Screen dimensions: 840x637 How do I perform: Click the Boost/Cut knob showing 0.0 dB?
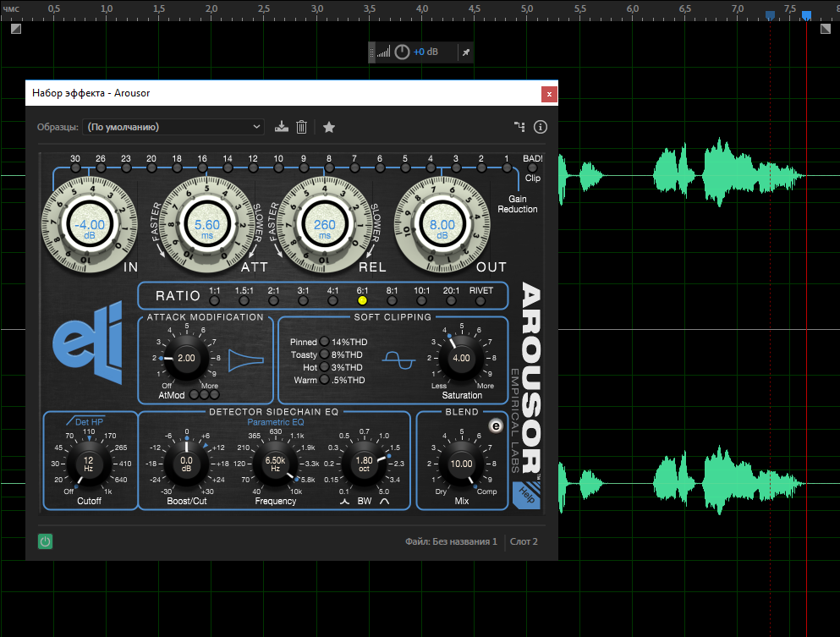186,464
